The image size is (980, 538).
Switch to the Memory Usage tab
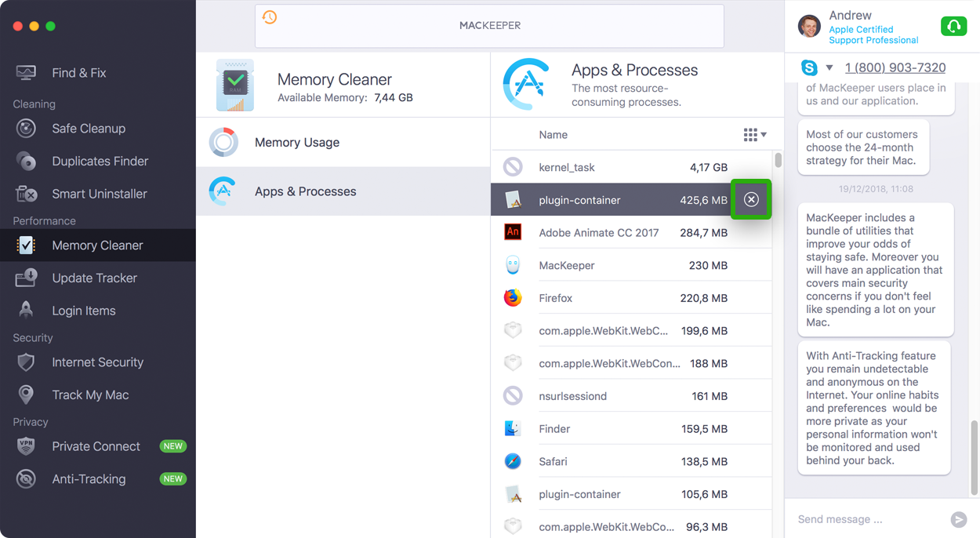coord(343,142)
